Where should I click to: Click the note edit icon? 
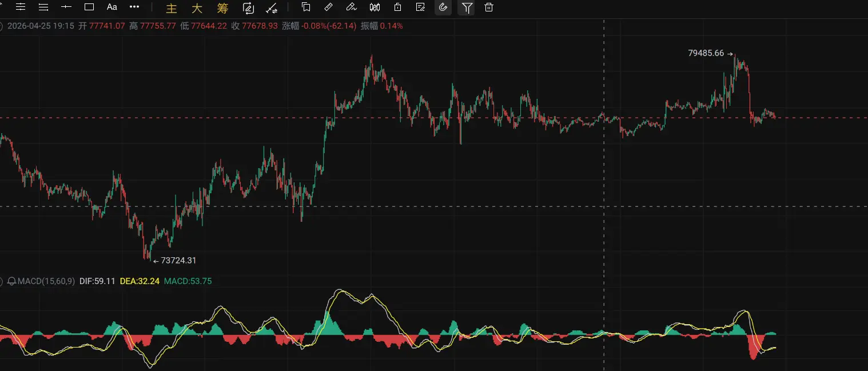pos(420,7)
